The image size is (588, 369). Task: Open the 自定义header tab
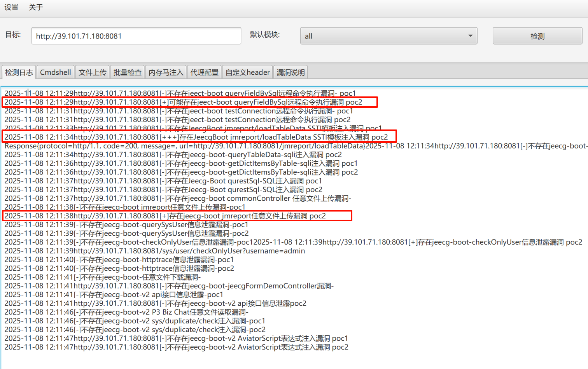tap(247, 72)
